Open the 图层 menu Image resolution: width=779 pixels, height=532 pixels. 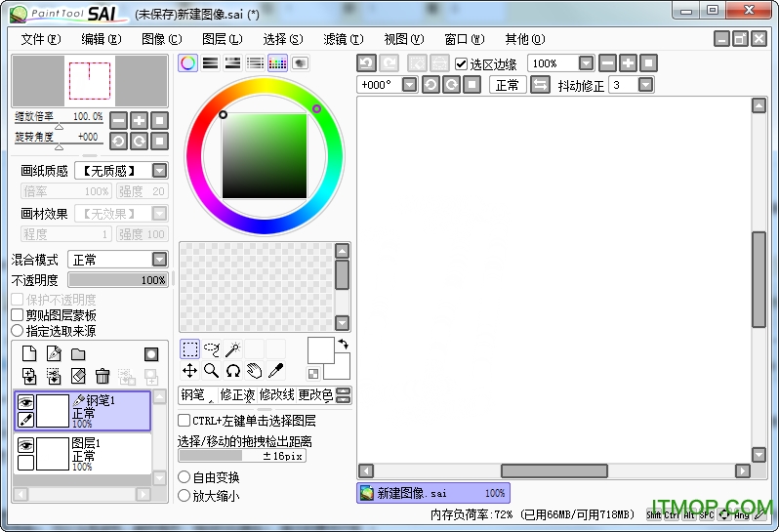(222, 39)
